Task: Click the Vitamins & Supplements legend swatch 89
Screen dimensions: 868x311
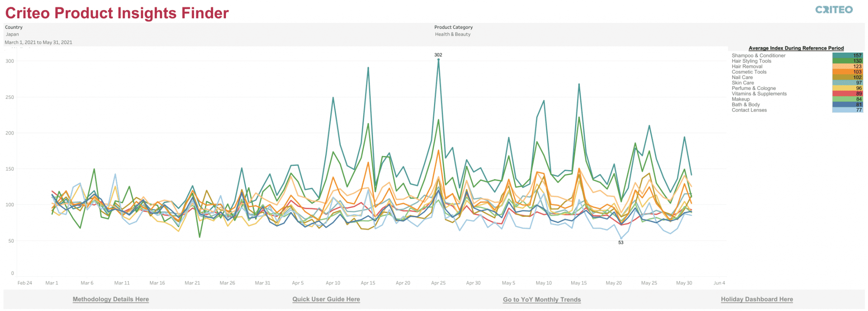Action: click(x=847, y=94)
